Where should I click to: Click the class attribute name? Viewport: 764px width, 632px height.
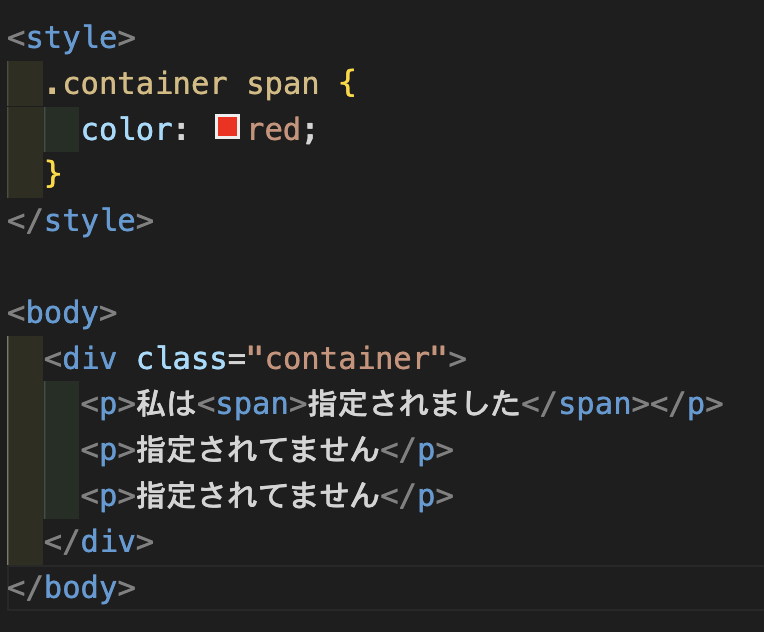(182, 358)
